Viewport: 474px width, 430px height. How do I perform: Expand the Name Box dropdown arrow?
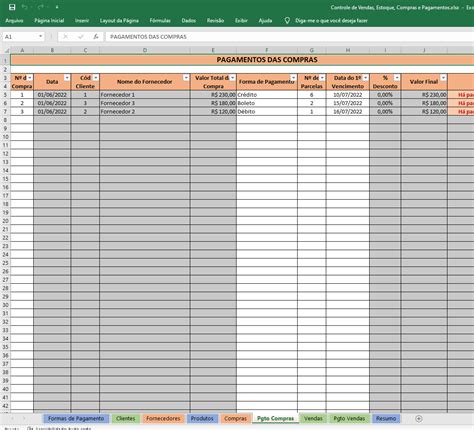(x=40, y=36)
